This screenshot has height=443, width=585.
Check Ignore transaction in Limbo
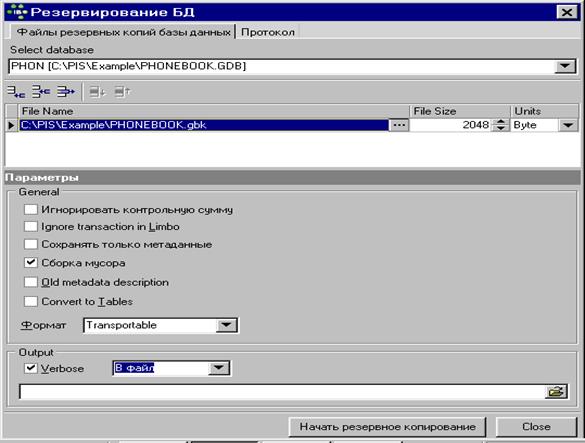point(31,227)
